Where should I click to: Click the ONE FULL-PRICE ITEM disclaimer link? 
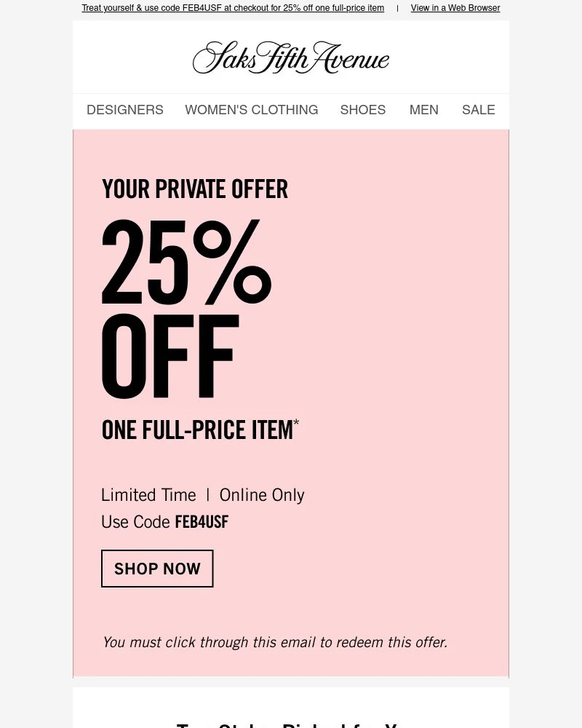(x=197, y=430)
